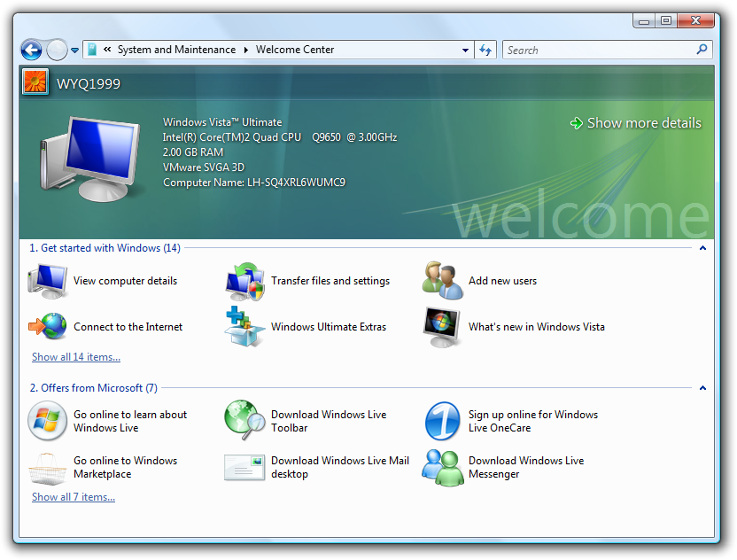Click the Windows Live Messenger buddies icon
The width and height of the screenshot is (737, 560).
click(442, 468)
